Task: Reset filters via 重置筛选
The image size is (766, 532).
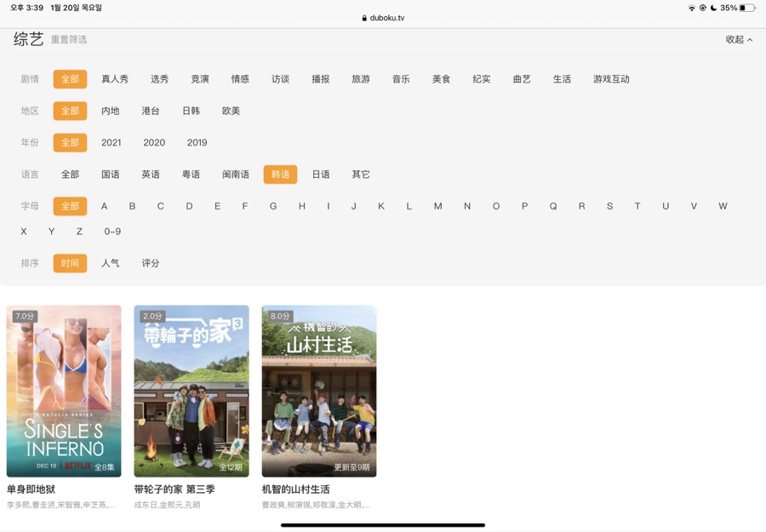Action: tap(69, 39)
